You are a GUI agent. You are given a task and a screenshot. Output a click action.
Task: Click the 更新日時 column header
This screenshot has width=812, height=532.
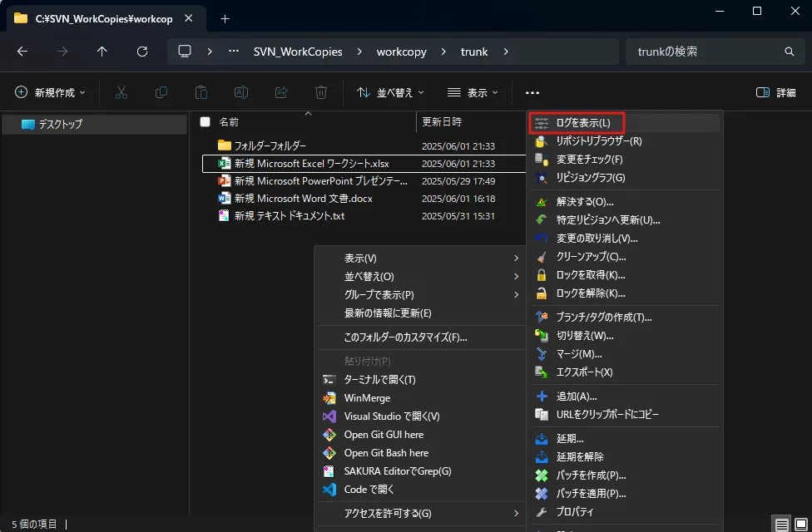(x=441, y=121)
